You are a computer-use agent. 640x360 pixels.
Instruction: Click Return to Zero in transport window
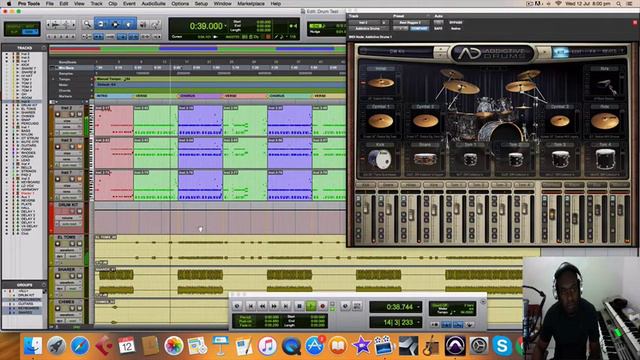(x=251, y=306)
